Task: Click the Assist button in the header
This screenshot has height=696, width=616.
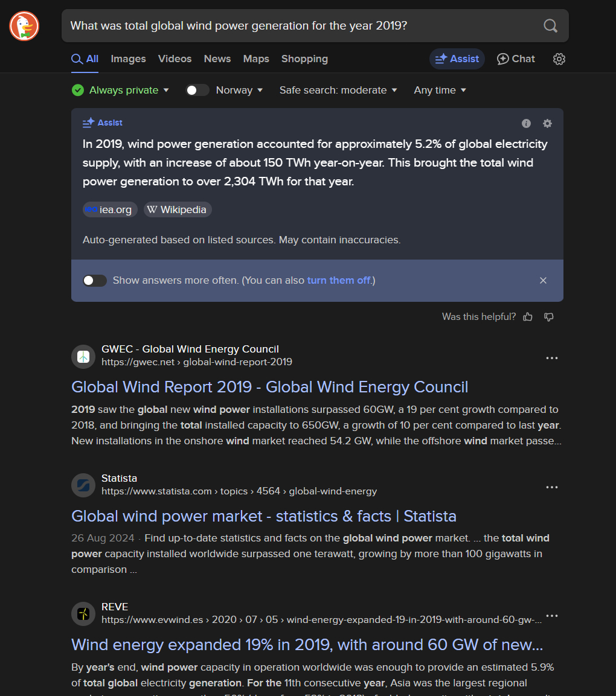Action: tap(457, 59)
